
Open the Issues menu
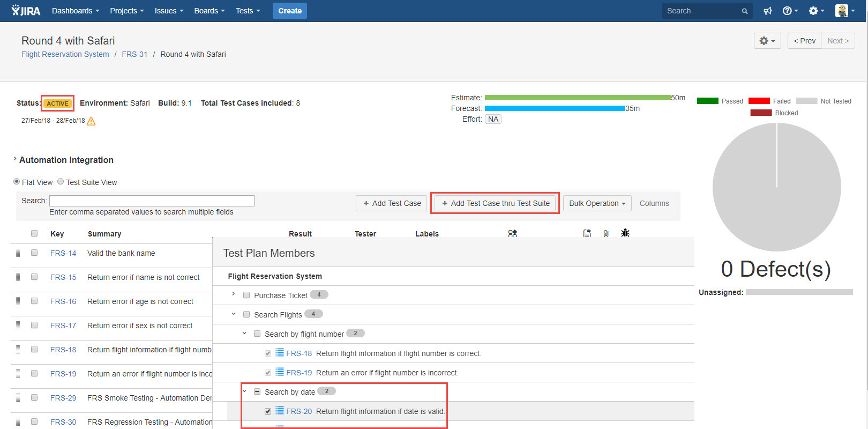tap(169, 11)
